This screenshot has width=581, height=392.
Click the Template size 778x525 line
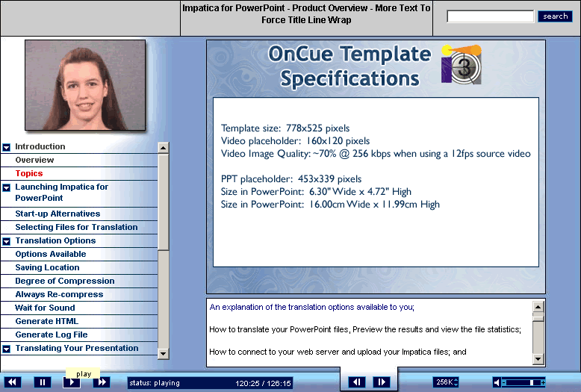(285, 128)
